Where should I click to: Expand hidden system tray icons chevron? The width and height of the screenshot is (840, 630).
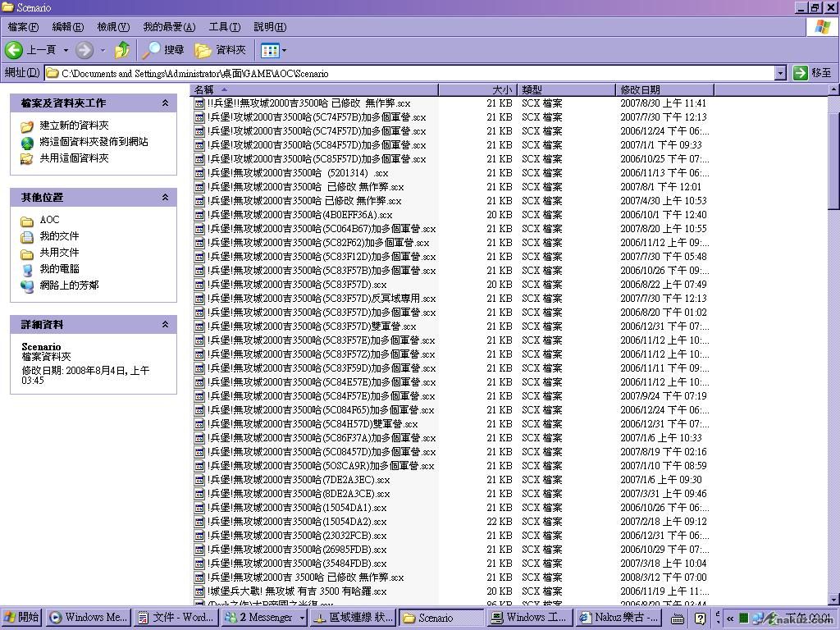pyautogui.click(x=729, y=619)
